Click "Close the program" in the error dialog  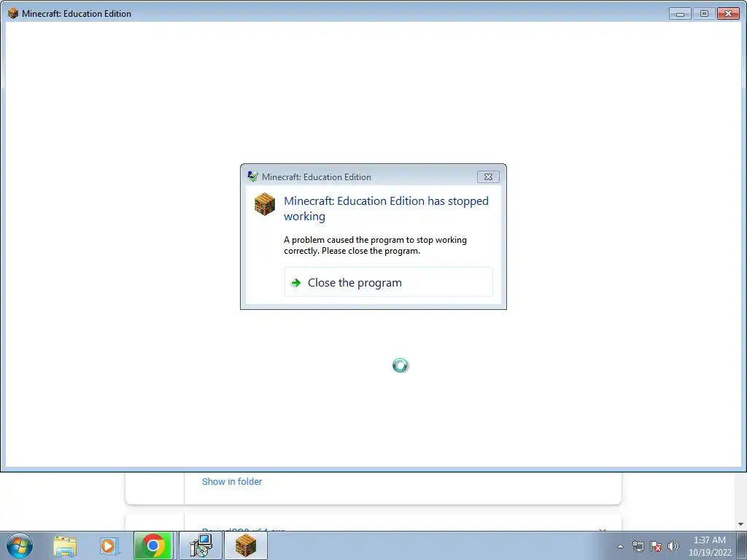[x=388, y=282]
